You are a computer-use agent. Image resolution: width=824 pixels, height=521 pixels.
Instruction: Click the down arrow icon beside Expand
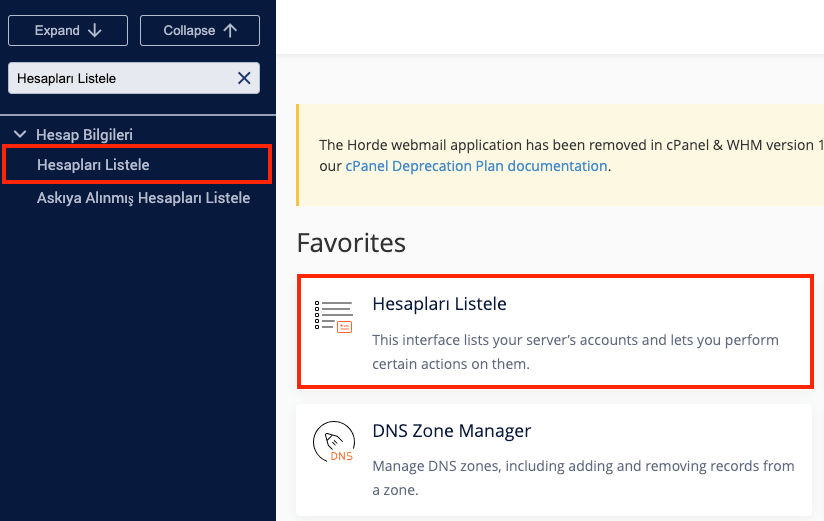[x=95, y=30]
